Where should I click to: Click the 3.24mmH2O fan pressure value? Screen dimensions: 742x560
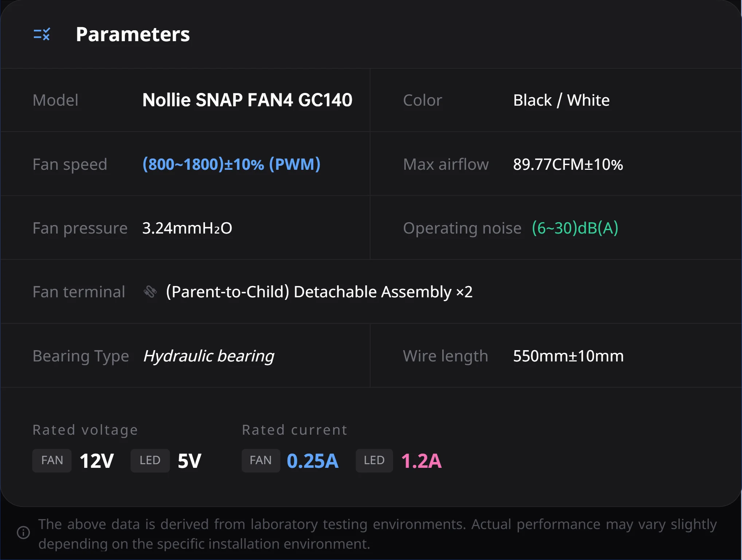click(187, 228)
